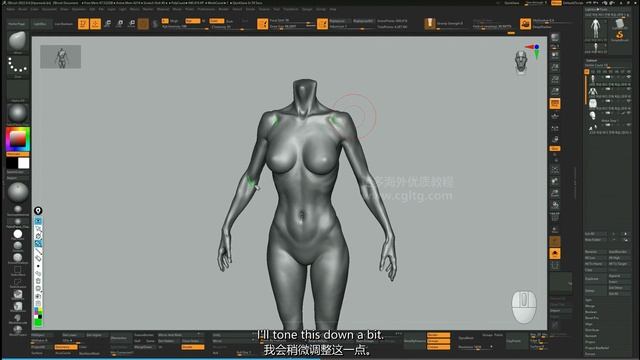
Task: Expand the Merge section in Subtool
Action: (x=590, y=306)
